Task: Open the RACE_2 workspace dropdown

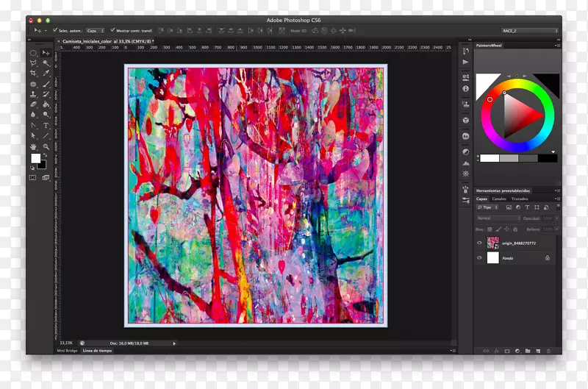Action: coord(530,31)
